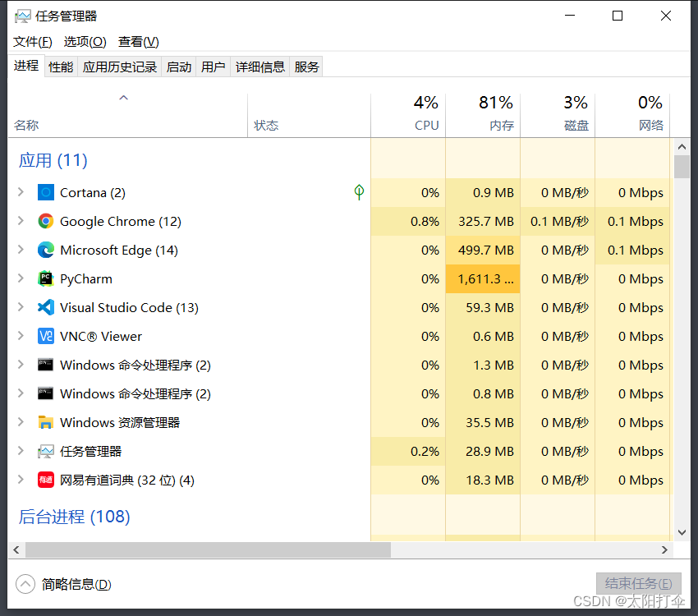The width and height of the screenshot is (698, 616).
Task: Open the 选项(O) menu
Action: 85,42
